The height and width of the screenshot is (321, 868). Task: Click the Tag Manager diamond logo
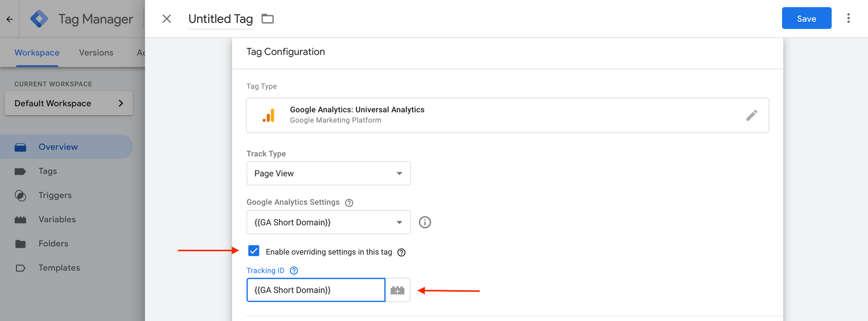39,19
